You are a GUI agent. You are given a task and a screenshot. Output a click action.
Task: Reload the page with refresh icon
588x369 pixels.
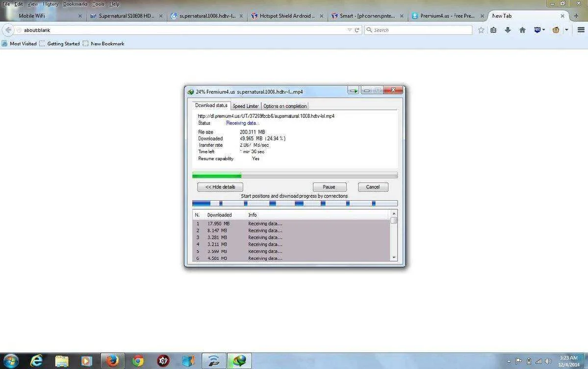[357, 30]
